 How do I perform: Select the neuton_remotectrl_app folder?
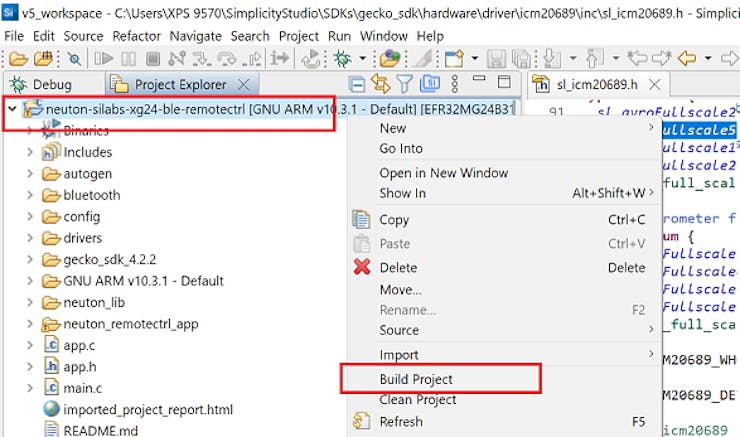(x=120, y=324)
